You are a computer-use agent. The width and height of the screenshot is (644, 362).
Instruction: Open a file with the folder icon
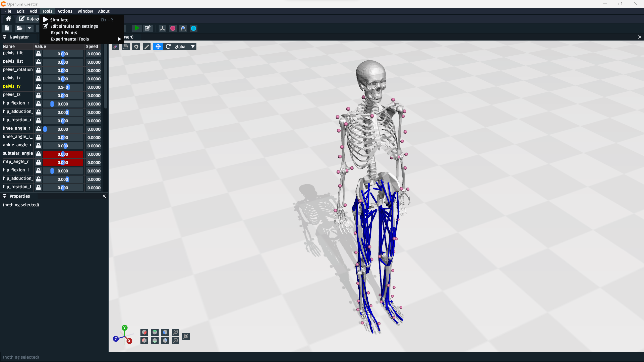tap(19, 28)
